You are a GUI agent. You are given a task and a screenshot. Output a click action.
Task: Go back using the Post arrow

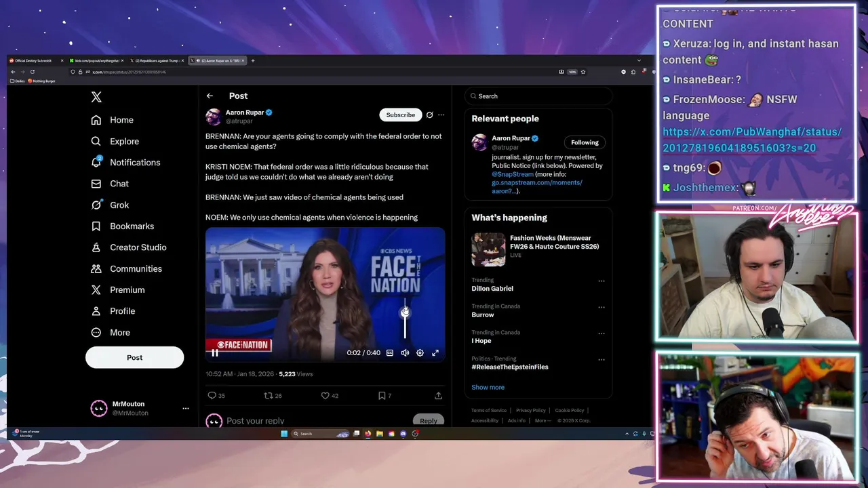[210, 96]
